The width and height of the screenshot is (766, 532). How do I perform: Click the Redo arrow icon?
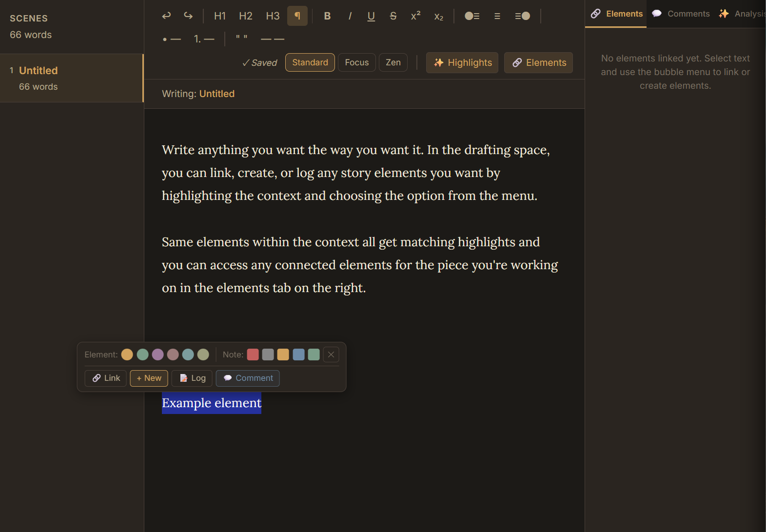[188, 16]
